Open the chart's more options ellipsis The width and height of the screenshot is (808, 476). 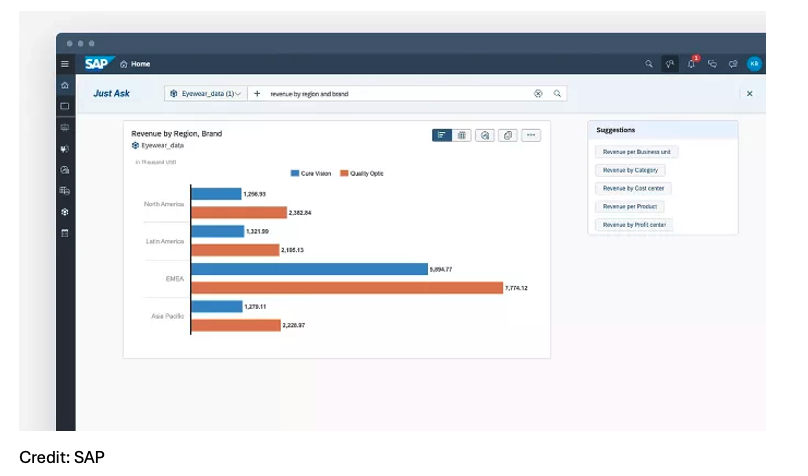click(531, 135)
